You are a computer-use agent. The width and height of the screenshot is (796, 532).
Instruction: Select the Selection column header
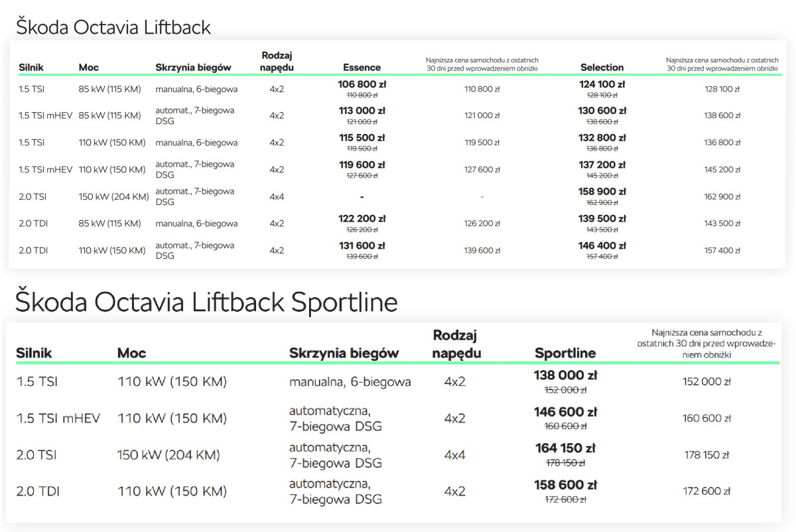pos(602,67)
